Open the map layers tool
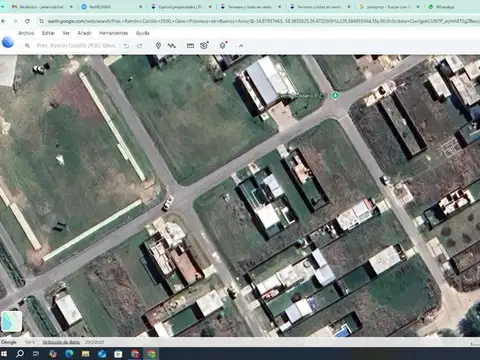This screenshot has height=360, width=480. pos(223,45)
